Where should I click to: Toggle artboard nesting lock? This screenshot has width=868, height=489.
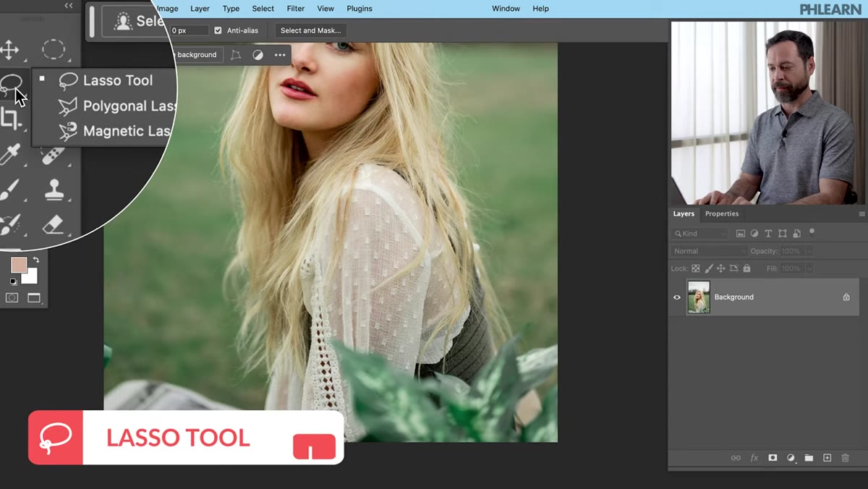point(733,268)
